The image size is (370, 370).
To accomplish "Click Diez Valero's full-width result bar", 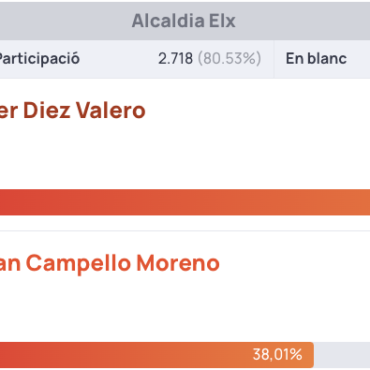I will pyautogui.click(x=185, y=202).
